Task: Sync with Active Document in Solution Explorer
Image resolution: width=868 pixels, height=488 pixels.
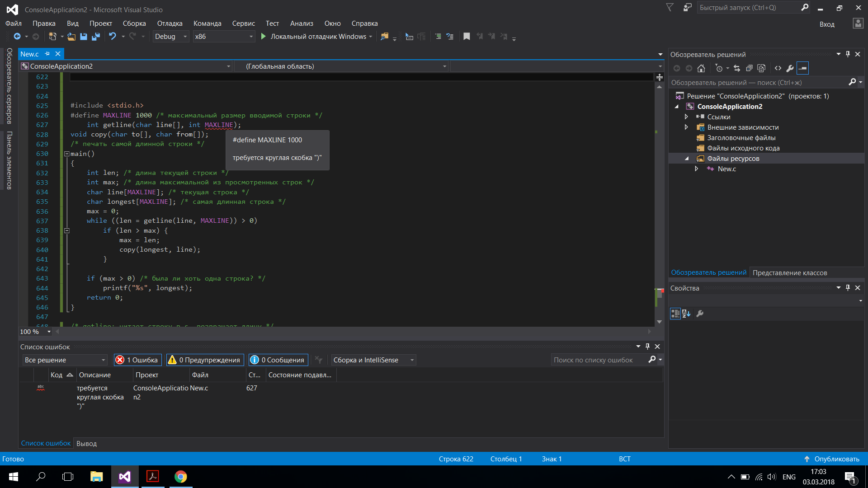Action: click(x=737, y=68)
